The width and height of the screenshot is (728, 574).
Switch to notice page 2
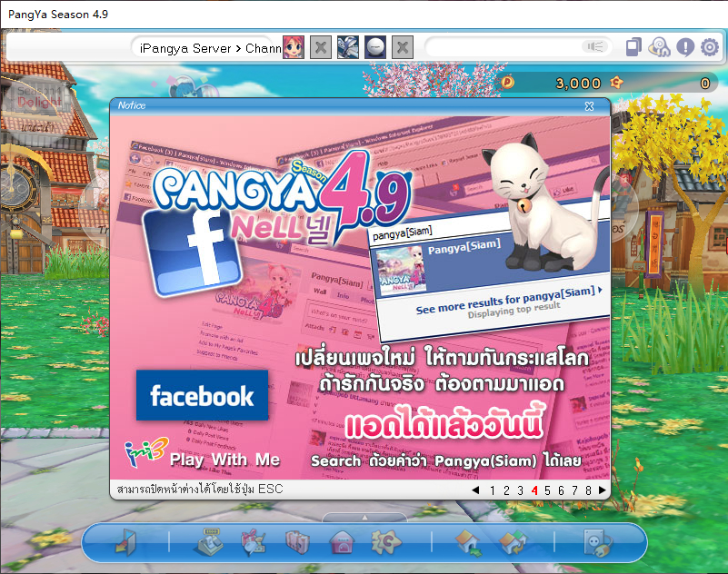pyautogui.click(x=506, y=490)
